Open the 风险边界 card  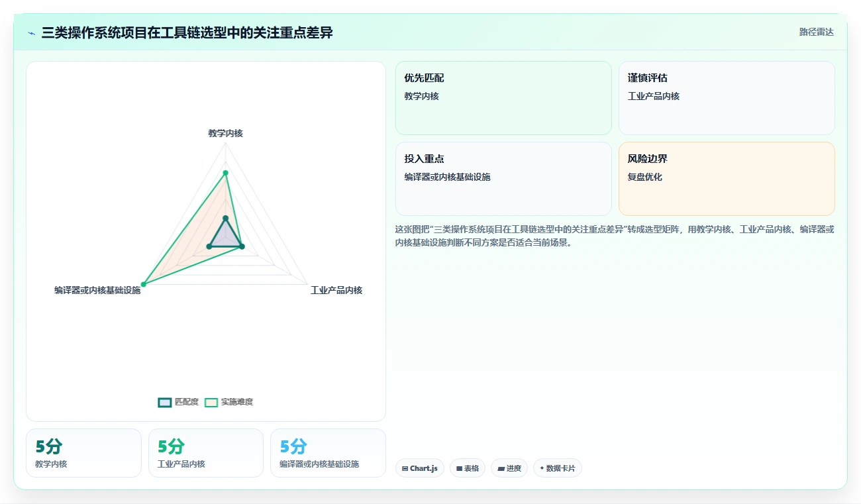727,179
